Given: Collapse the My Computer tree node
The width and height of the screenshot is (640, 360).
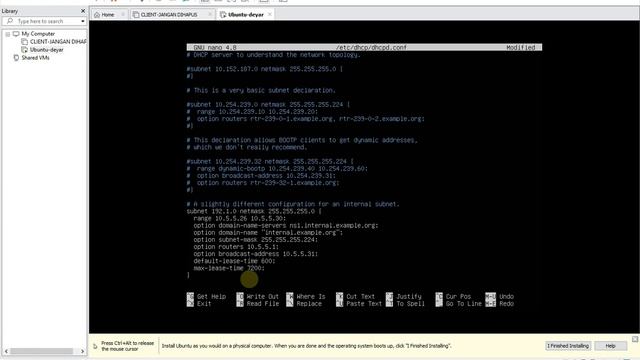Looking at the screenshot, I should pyautogui.click(x=8, y=34).
